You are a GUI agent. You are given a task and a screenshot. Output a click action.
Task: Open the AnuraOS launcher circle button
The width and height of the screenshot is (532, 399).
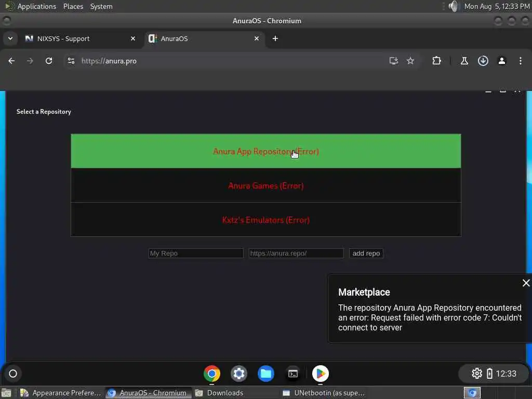coord(13,374)
